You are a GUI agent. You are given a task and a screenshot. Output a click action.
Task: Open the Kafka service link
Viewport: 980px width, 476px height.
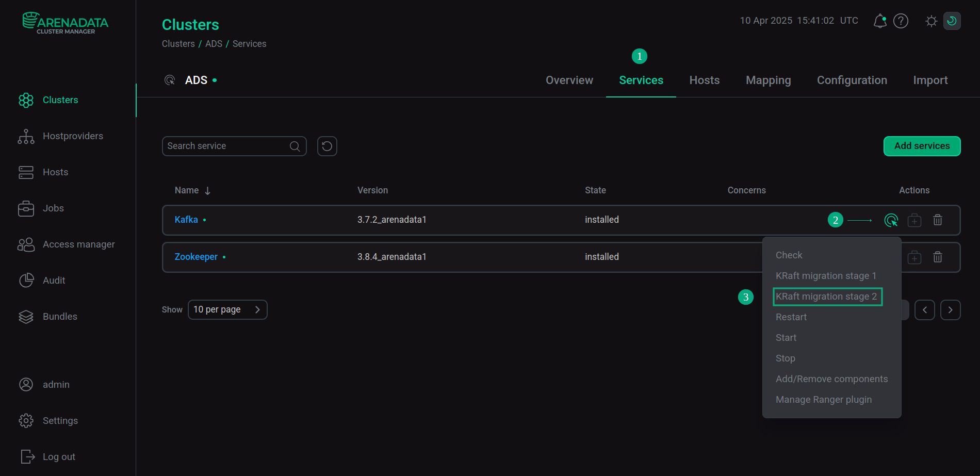[186, 220]
